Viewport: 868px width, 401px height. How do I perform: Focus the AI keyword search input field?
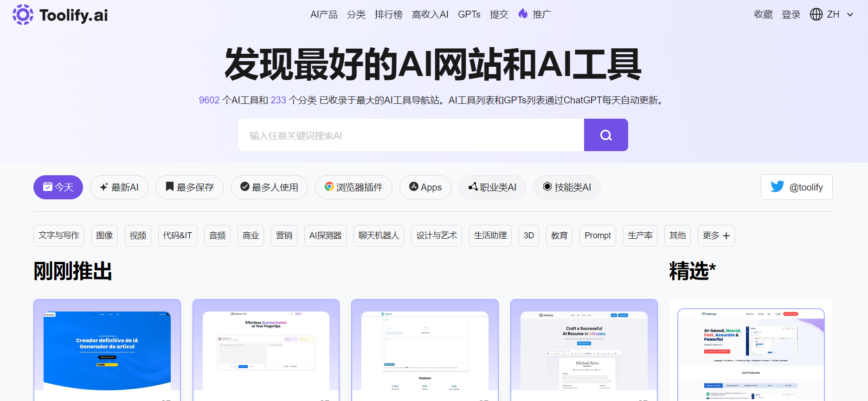[411, 135]
